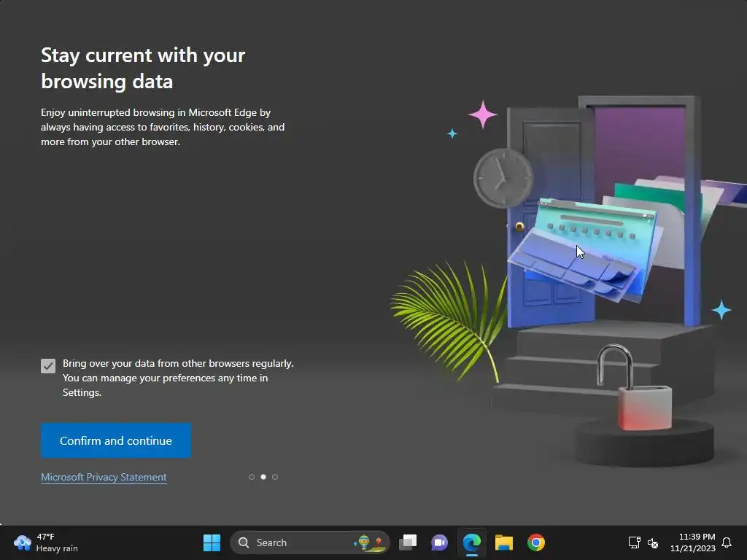Open Microsoft Edge taskbar icon

pos(472,542)
